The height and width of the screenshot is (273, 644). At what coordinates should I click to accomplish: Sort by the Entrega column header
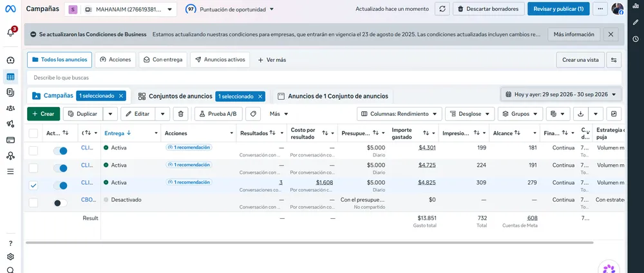pyautogui.click(x=117, y=133)
